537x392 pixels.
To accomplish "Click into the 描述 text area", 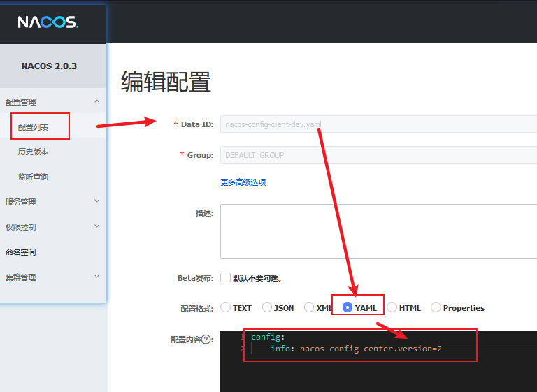I will coord(378,231).
